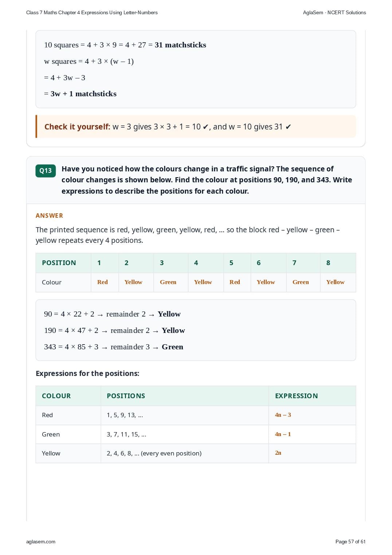
Task: Select the Expressions for the positions heading
Action: click(x=87, y=373)
